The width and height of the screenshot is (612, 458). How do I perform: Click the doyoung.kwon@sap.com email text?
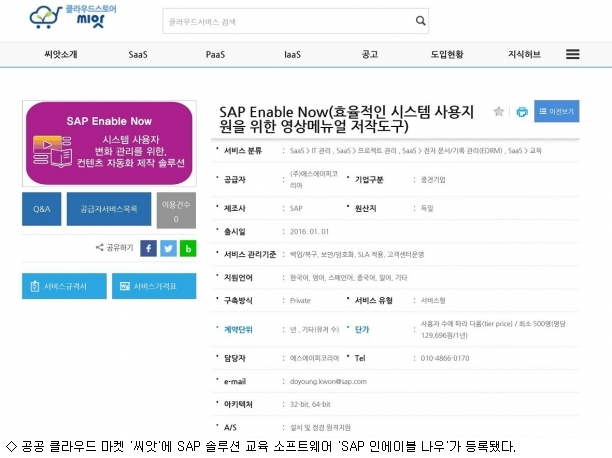328,381
